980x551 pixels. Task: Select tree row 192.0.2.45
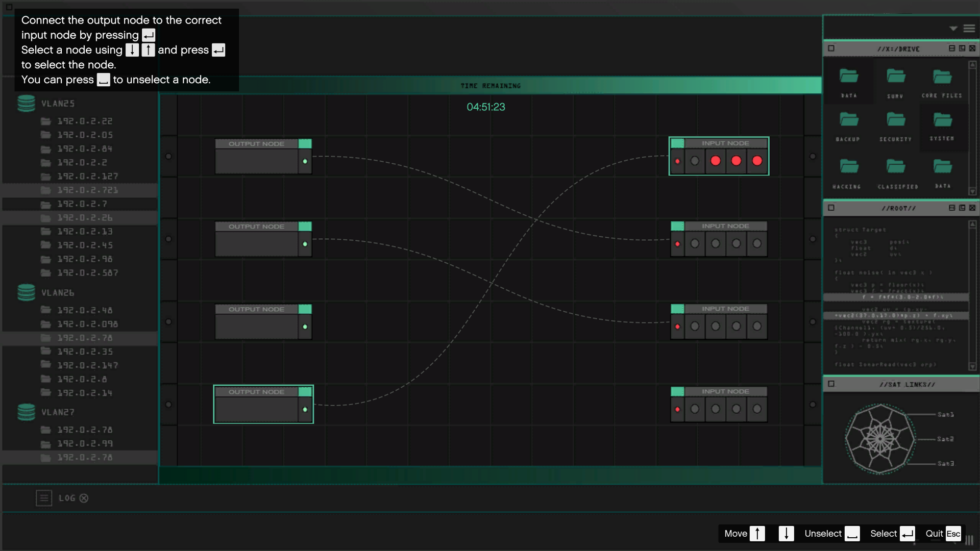(80, 245)
